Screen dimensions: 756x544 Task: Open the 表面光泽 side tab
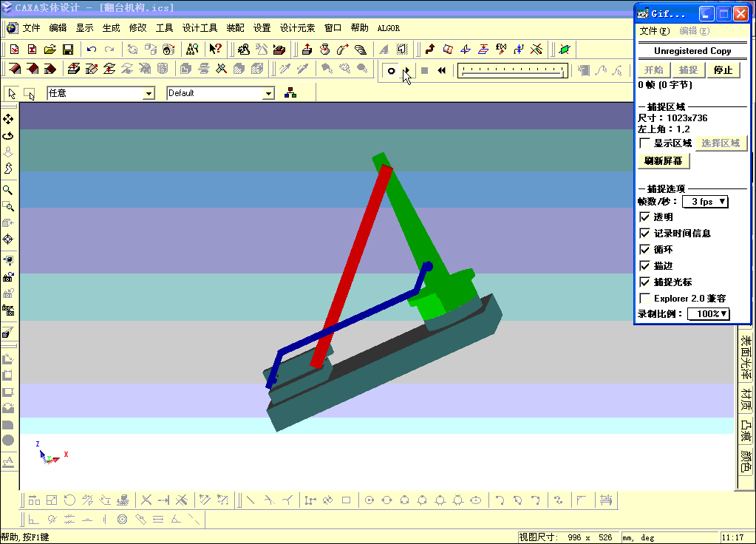pos(746,357)
